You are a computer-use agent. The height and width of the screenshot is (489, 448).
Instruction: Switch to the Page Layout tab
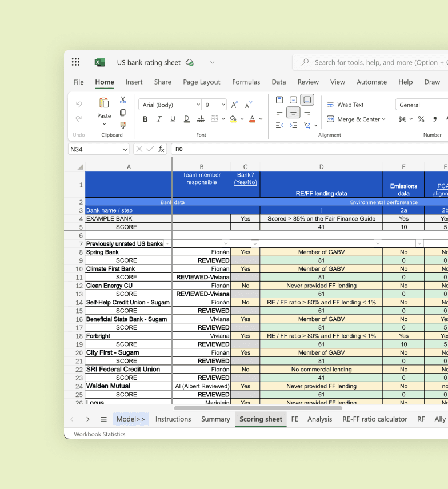pyautogui.click(x=202, y=82)
